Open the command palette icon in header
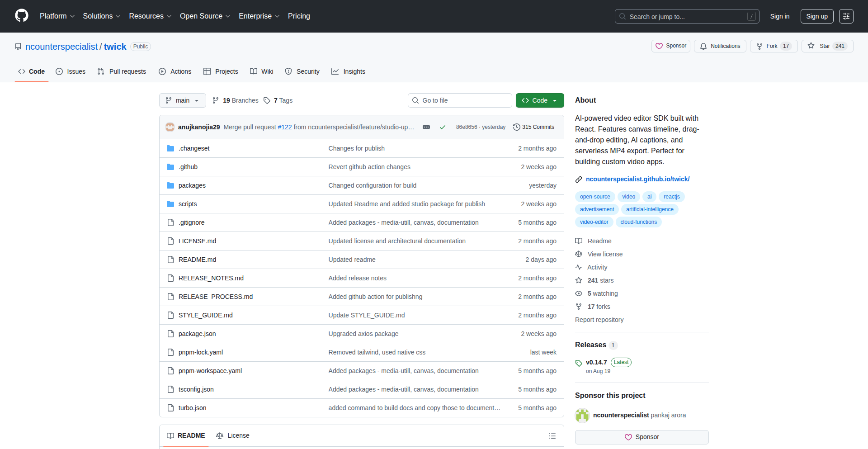This screenshot has width=868, height=449. [x=846, y=16]
